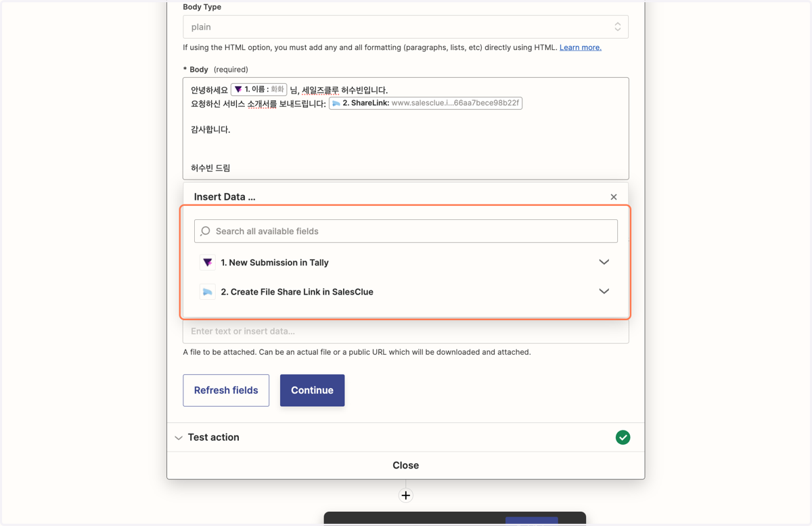812x526 pixels.
Task: Click the green checkmark status icon
Action: click(623, 437)
